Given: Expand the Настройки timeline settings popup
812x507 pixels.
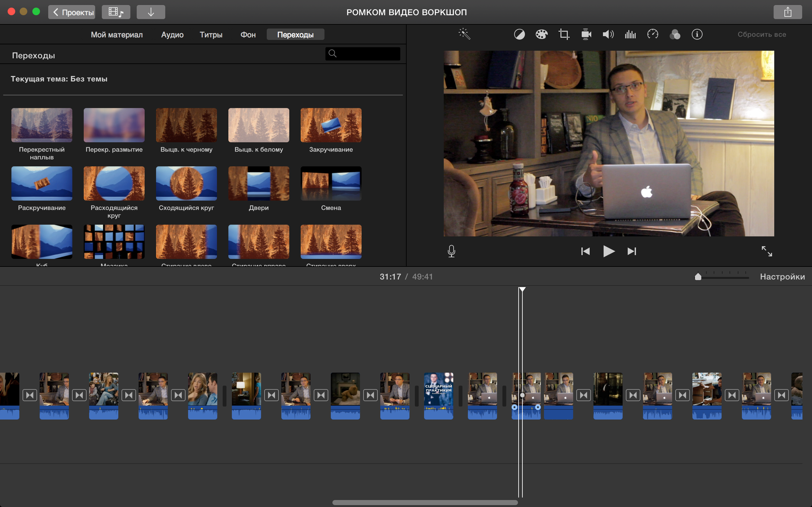Looking at the screenshot, I should tap(782, 277).
